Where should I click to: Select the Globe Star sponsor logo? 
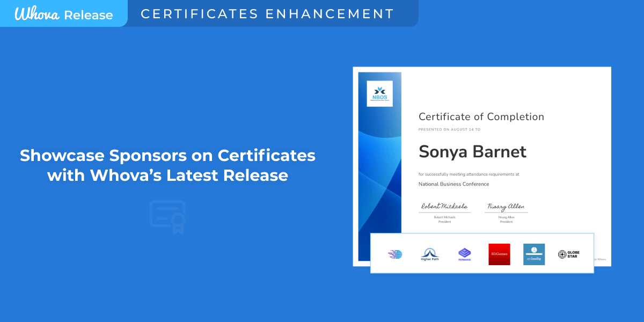[569, 254]
